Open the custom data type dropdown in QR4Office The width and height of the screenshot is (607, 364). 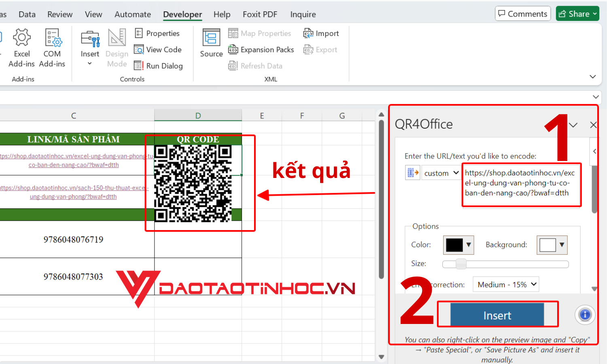tap(441, 173)
